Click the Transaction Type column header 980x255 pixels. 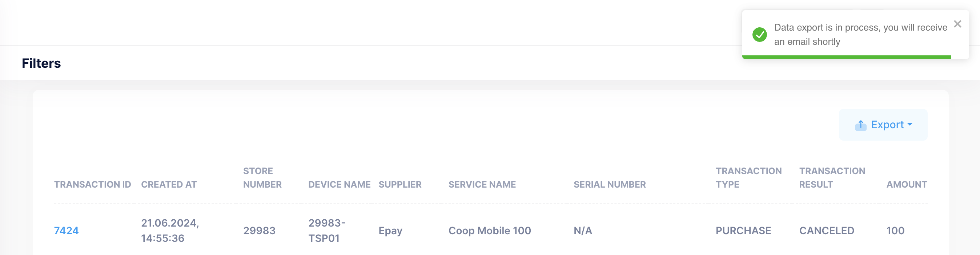coord(748,178)
